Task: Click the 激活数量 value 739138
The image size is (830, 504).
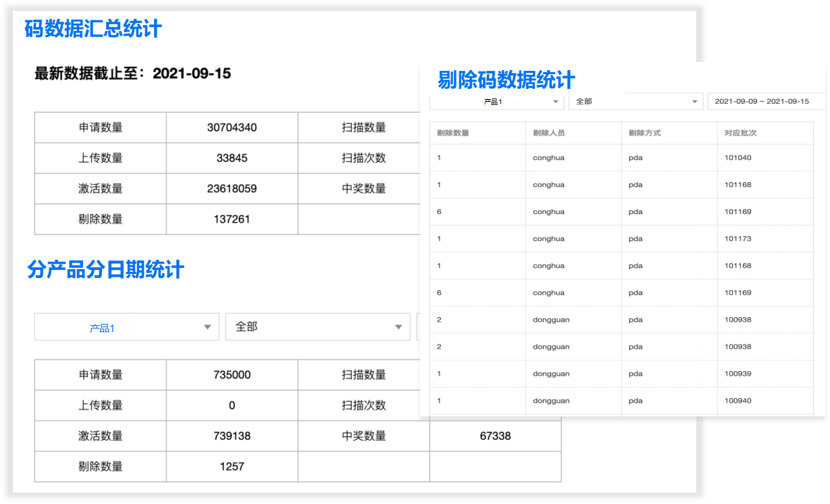Action: tap(232, 436)
